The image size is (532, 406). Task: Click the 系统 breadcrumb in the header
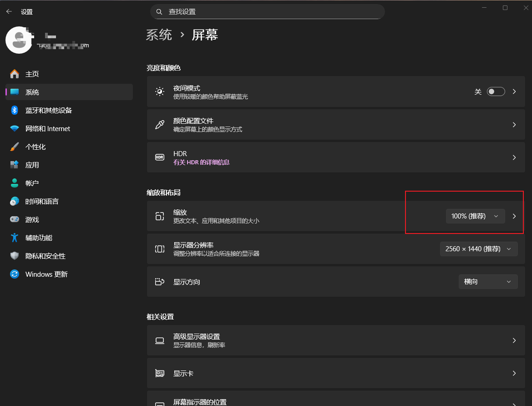(x=159, y=35)
